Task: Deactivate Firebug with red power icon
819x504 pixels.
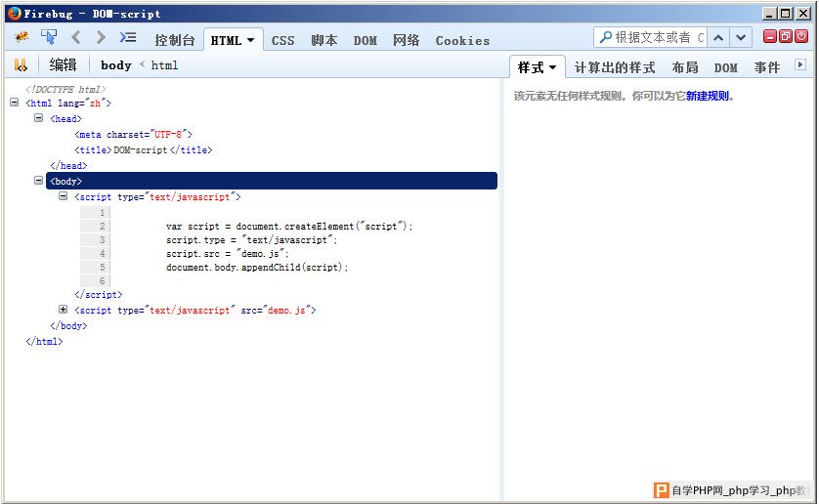Action: (x=801, y=36)
